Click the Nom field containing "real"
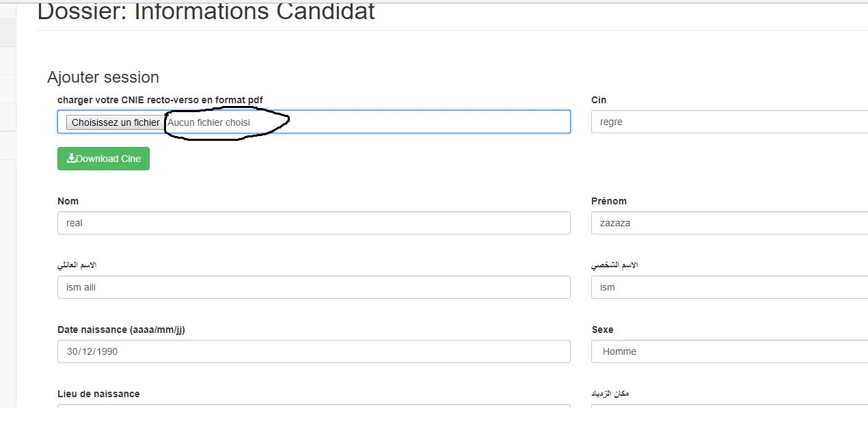Image resolution: width=868 pixels, height=443 pixels. coord(314,223)
